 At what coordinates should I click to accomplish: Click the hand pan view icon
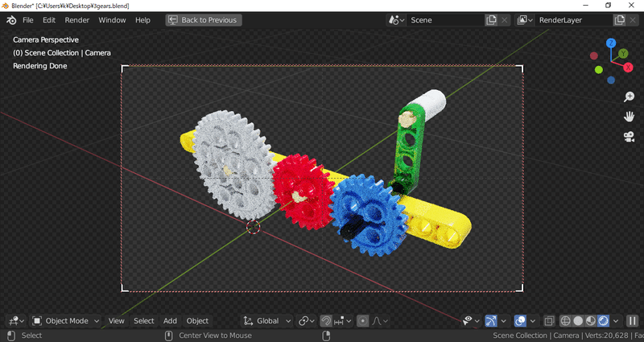(x=629, y=117)
